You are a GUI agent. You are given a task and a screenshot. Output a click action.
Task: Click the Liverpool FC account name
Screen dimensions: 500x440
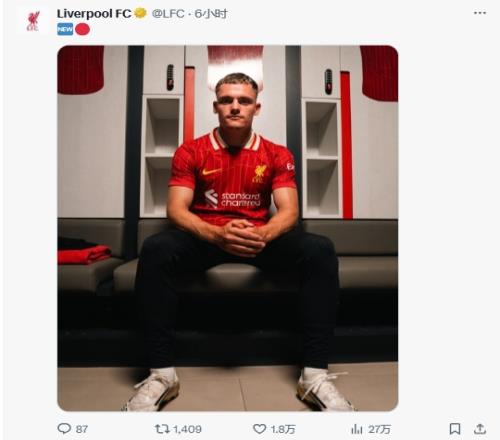pyautogui.click(x=94, y=14)
